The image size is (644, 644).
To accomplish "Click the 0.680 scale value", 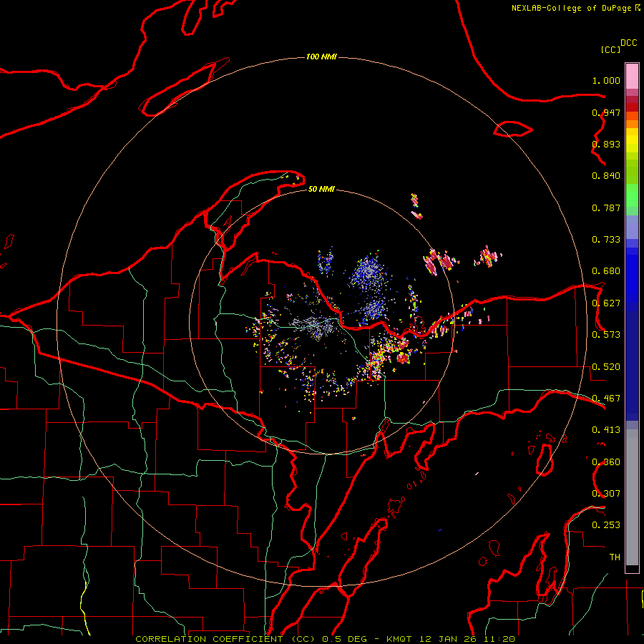I will (x=606, y=271).
